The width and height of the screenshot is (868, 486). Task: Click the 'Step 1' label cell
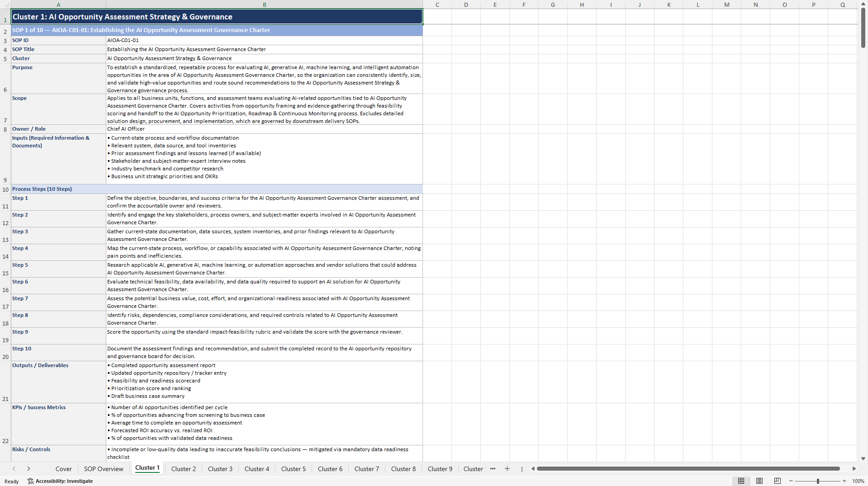click(58, 202)
